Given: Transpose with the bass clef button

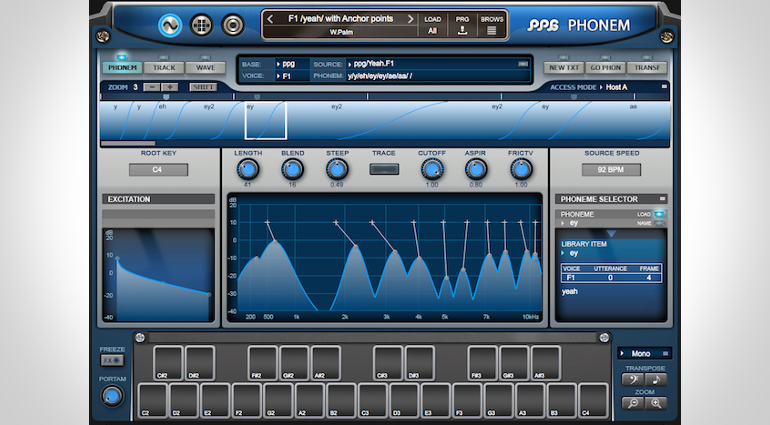Looking at the screenshot, I should (631, 379).
